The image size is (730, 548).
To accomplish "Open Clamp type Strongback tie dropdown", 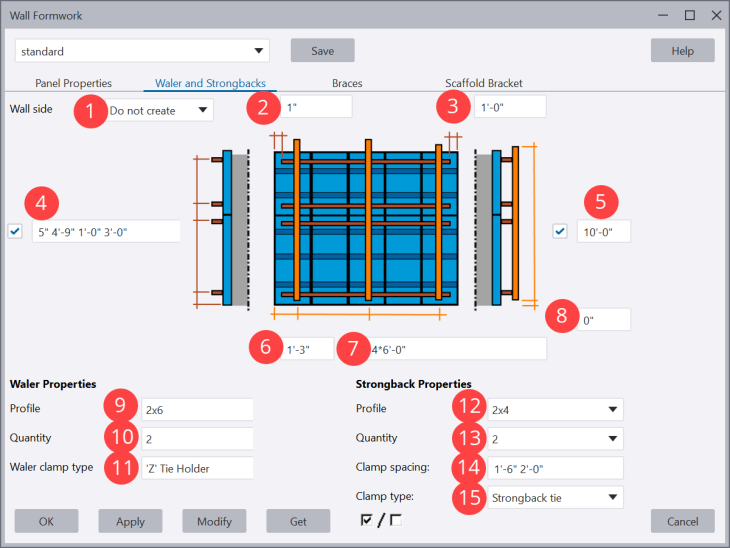I will tap(555, 497).
